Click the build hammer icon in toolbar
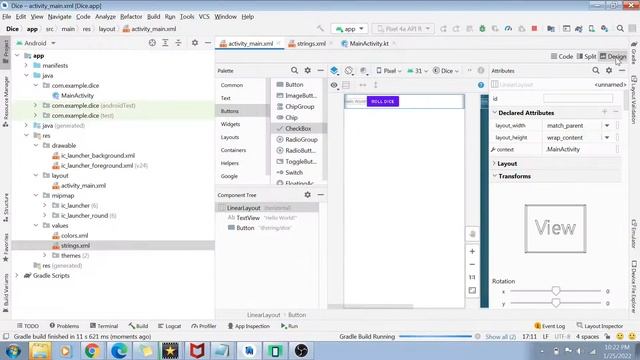 coord(320,29)
